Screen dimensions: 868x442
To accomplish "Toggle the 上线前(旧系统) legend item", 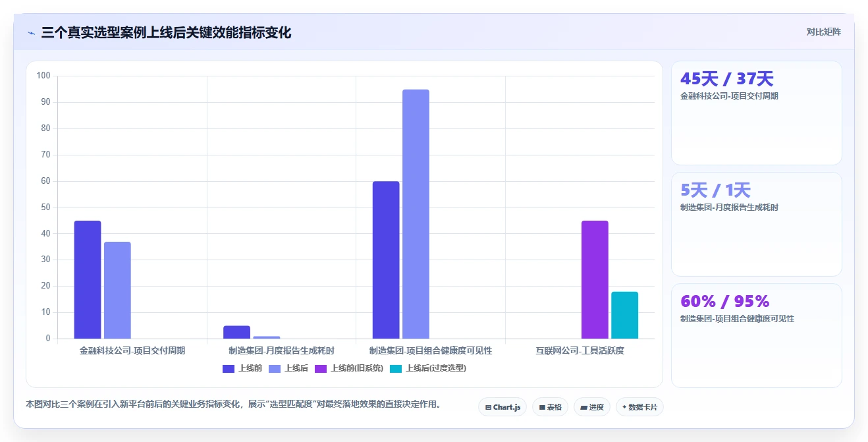I will pos(349,368).
